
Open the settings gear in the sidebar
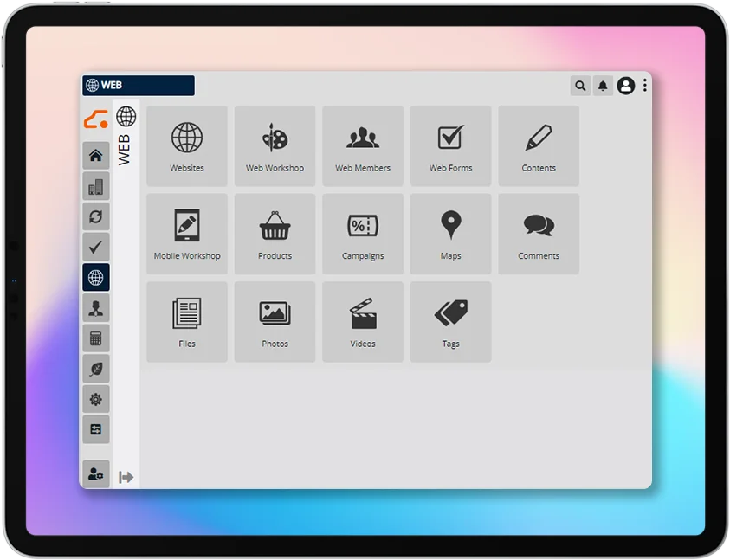pyautogui.click(x=95, y=399)
